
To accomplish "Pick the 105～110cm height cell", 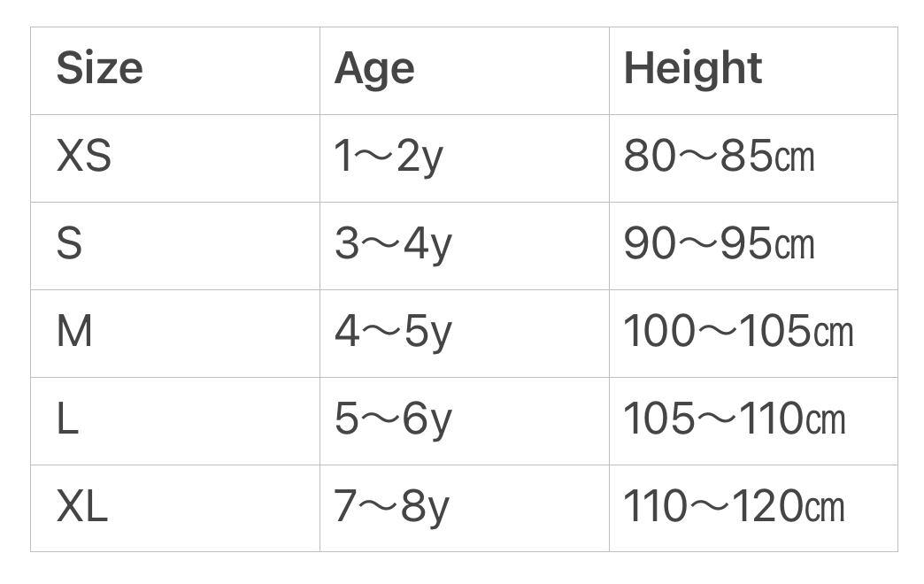I will (735, 419).
